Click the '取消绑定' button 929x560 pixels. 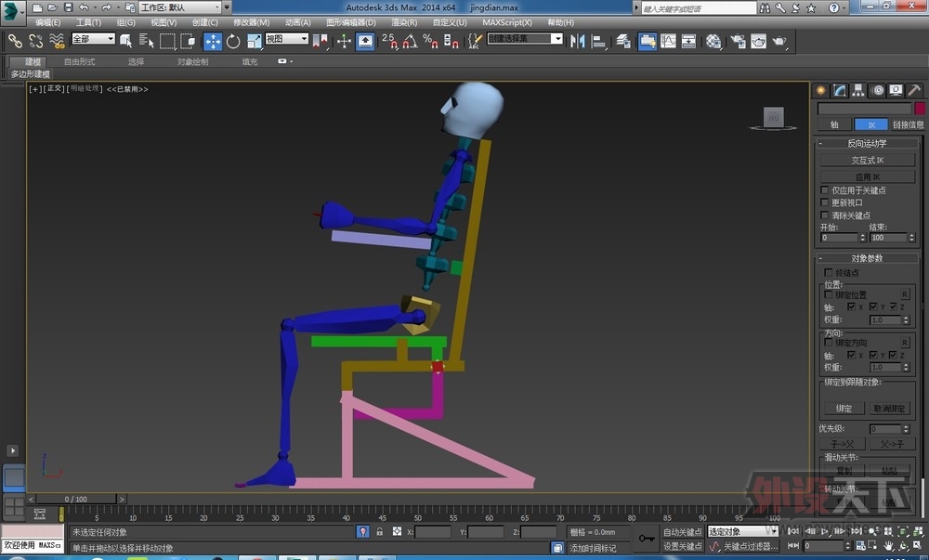coord(889,409)
